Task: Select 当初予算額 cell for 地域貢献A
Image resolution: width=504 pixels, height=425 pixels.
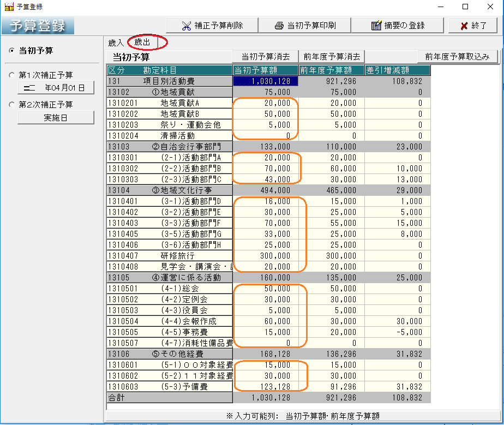Action: [265, 103]
